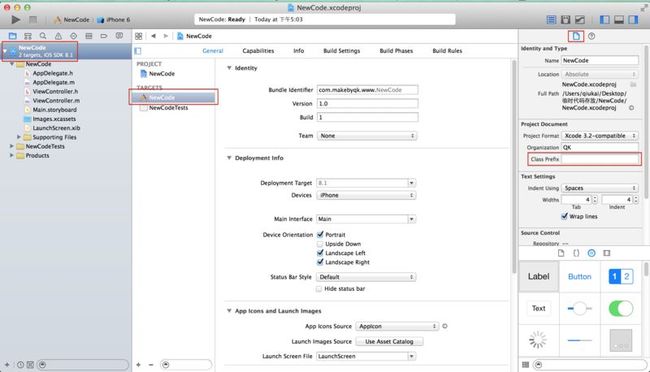Open the related items grid menu
The width and height of the screenshot is (650, 372).
pos(138,36)
